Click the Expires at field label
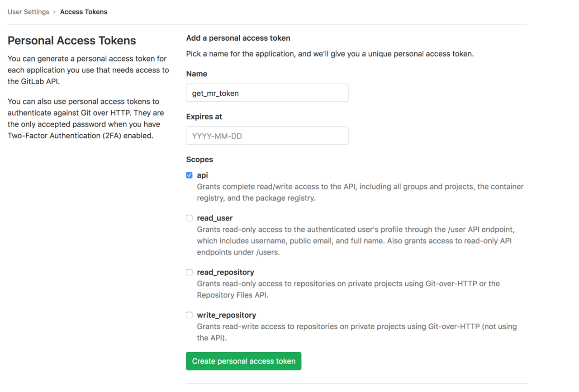Screen dimensions: 579x392 point(204,117)
